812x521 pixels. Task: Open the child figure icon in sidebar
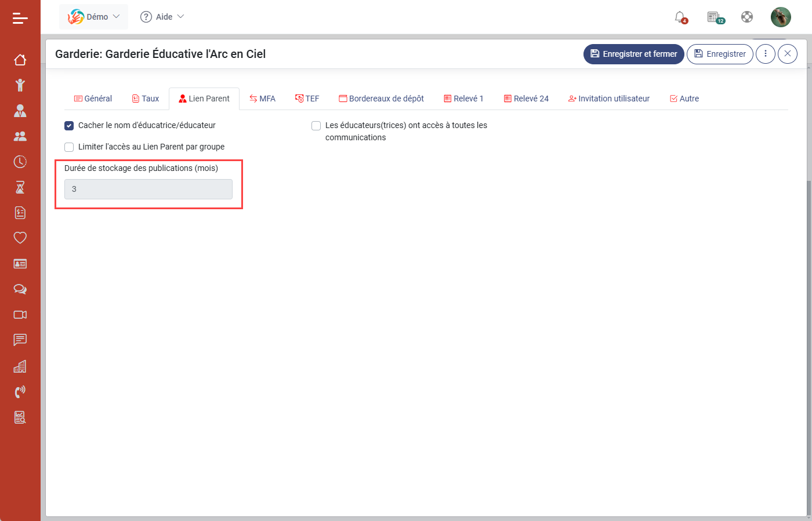tap(20, 85)
